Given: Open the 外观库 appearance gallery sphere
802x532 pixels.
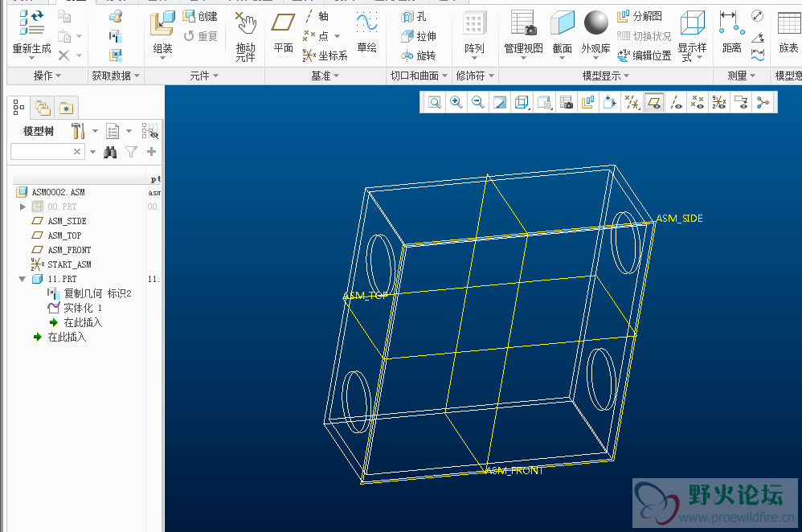Looking at the screenshot, I should click(x=595, y=23).
